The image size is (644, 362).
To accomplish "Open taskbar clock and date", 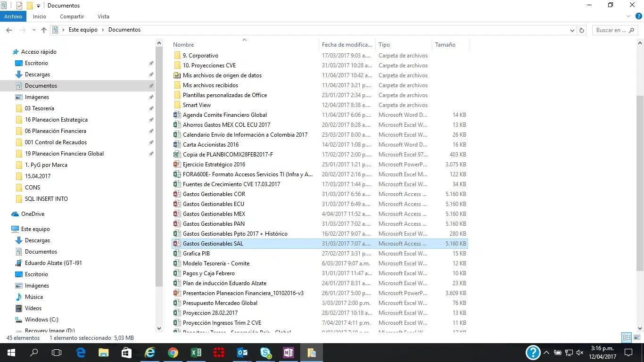I will pos(603,353).
